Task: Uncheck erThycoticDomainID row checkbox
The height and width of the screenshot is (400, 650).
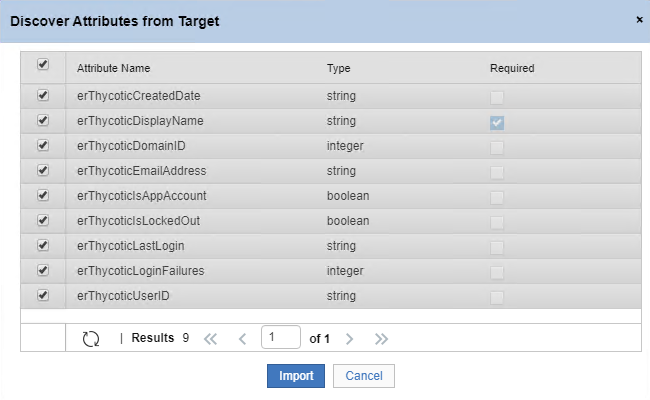Action: click(x=43, y=145)
